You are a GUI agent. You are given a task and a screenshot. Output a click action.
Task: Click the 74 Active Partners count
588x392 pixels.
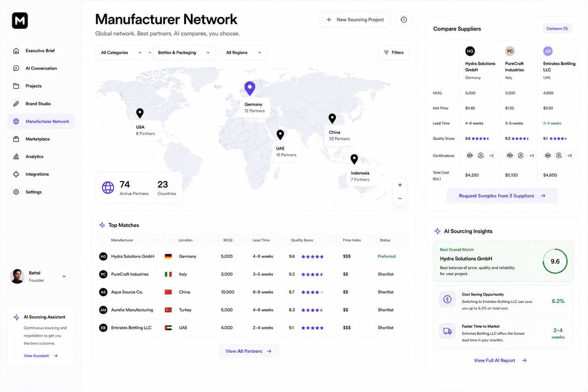click(124, 184)
